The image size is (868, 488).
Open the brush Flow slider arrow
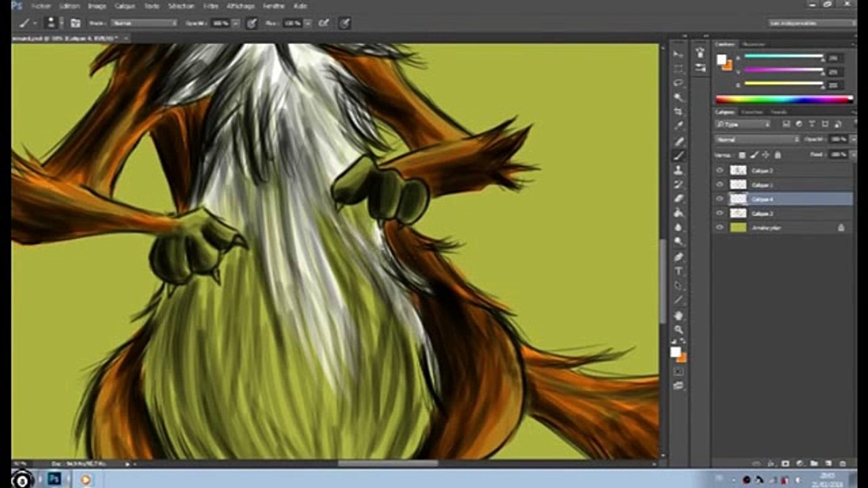tap(307, 23)
